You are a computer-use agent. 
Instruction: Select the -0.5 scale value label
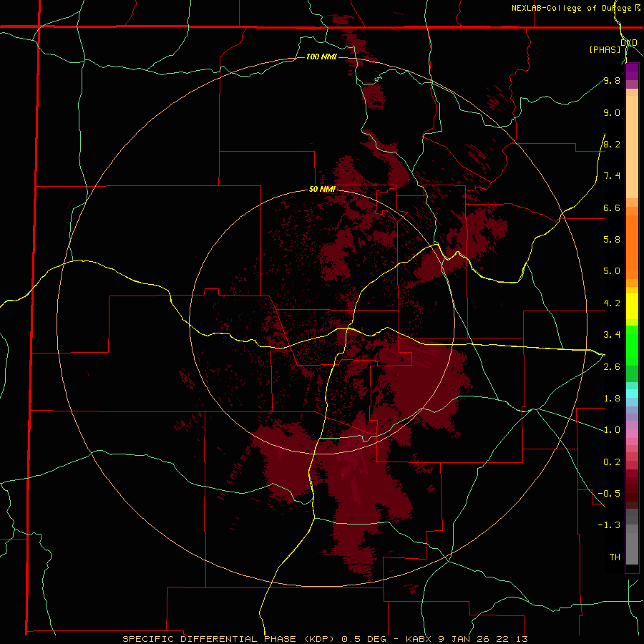coord(609,494)
